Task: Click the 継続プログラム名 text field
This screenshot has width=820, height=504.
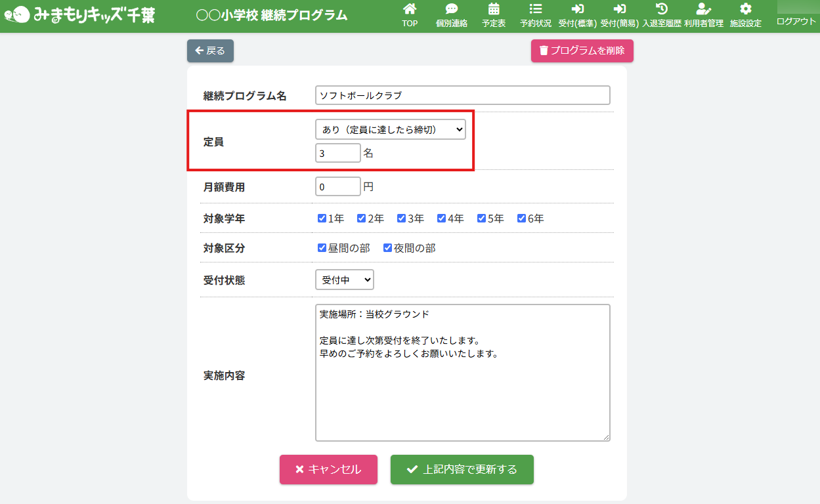Action: point(462,95)
